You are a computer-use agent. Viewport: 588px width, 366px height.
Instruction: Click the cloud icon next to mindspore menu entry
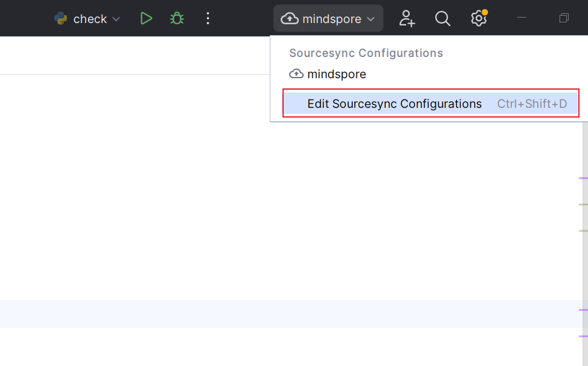[x=296, y=74]
